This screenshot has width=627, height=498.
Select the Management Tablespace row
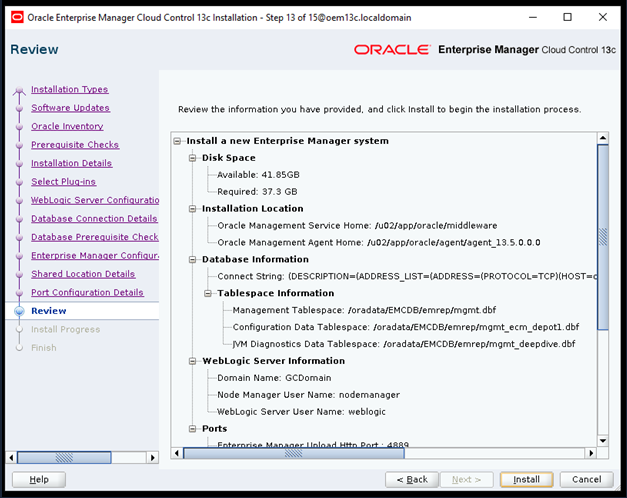point(364,310)
